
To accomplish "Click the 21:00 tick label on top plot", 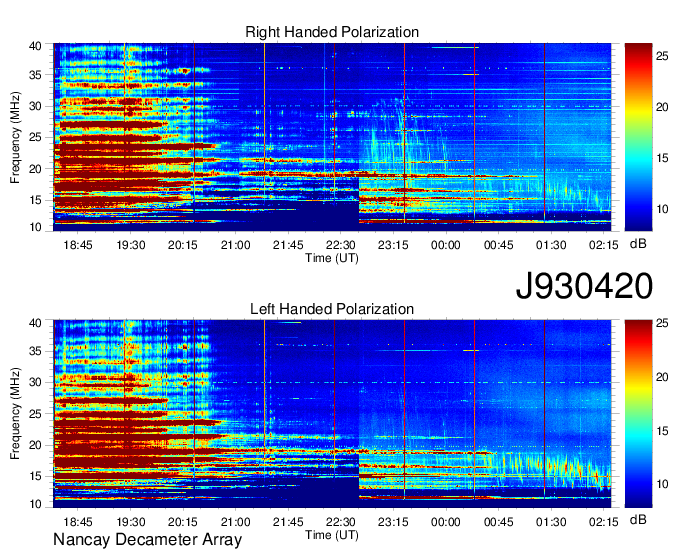I will pos(235,245).
